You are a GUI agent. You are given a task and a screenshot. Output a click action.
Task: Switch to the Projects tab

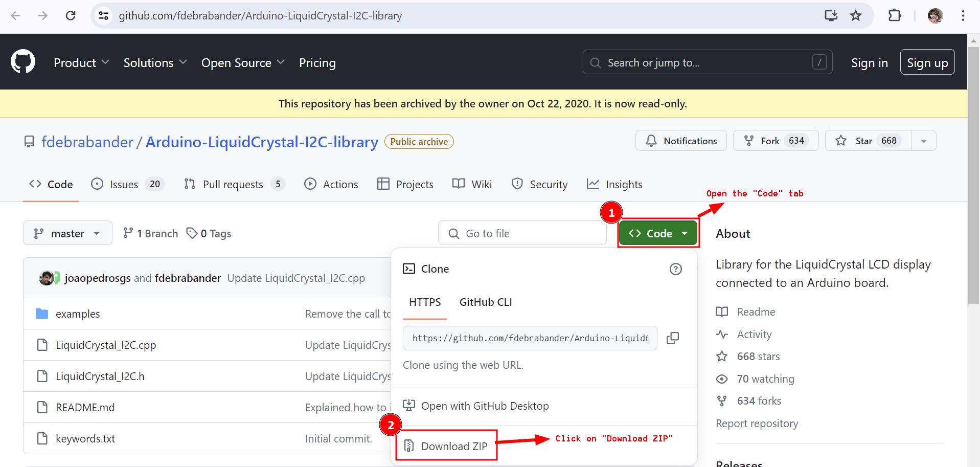tap(405, 184)
